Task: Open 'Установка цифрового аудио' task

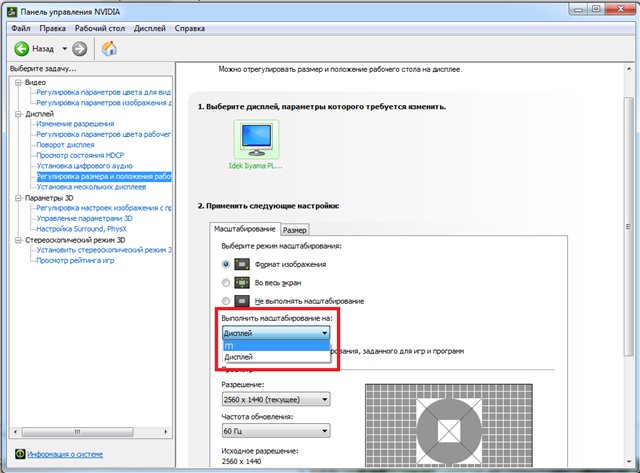Action: point(84,166)
